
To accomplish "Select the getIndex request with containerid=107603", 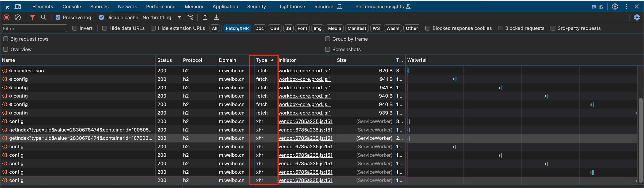I will (318, 138).
